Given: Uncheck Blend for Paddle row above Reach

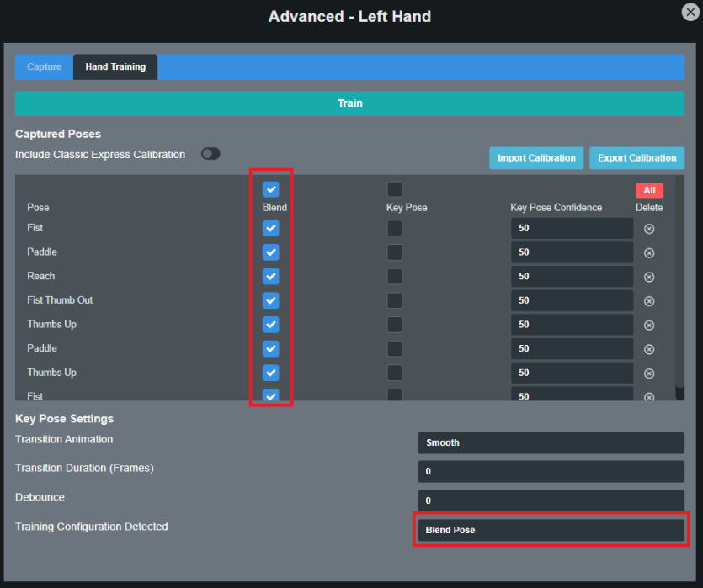Looking at the screenshot, I should (271, 252).
